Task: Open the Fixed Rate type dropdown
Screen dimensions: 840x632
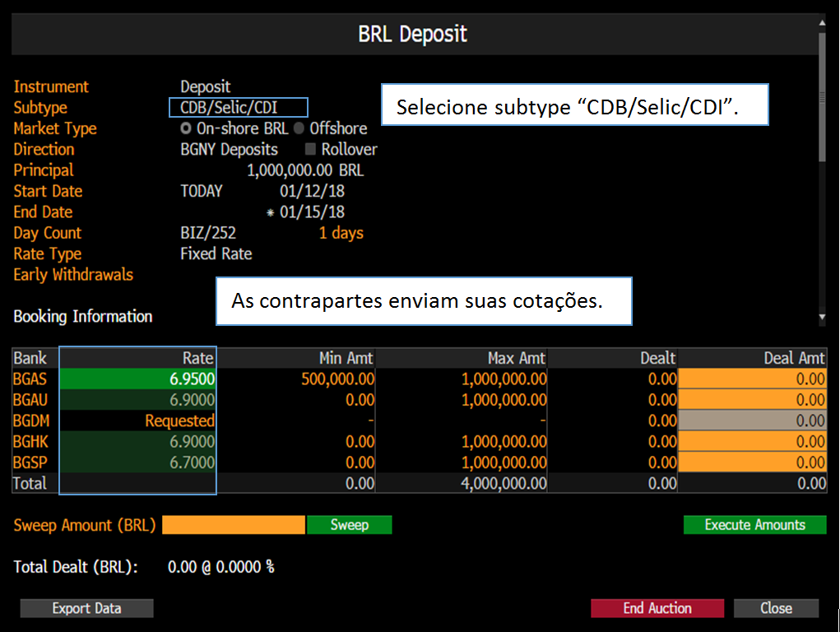Action: click(x=216, y=254)
